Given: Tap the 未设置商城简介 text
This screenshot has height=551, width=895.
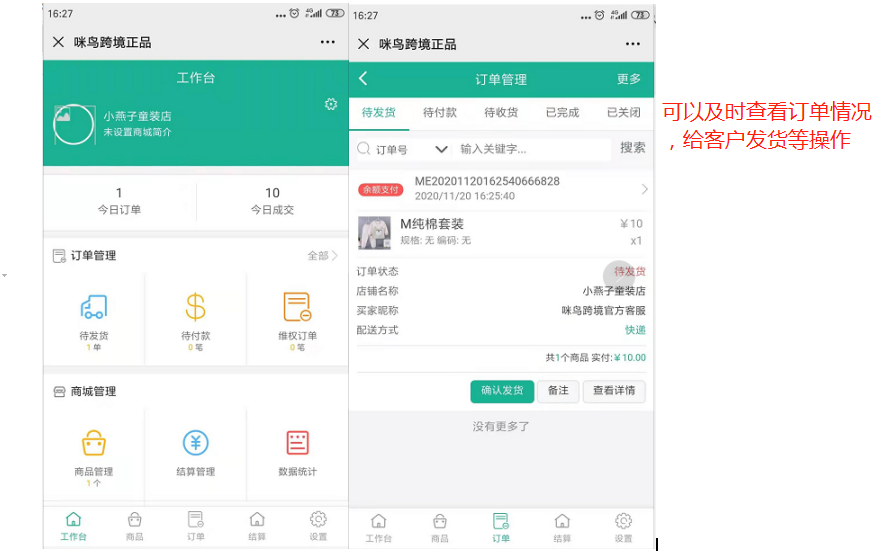Looking at the screenshot, I should click(138, 132).
